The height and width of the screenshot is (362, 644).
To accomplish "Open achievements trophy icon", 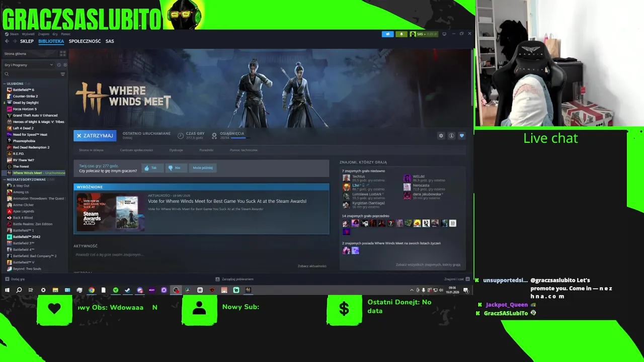I will pos(214,136).
